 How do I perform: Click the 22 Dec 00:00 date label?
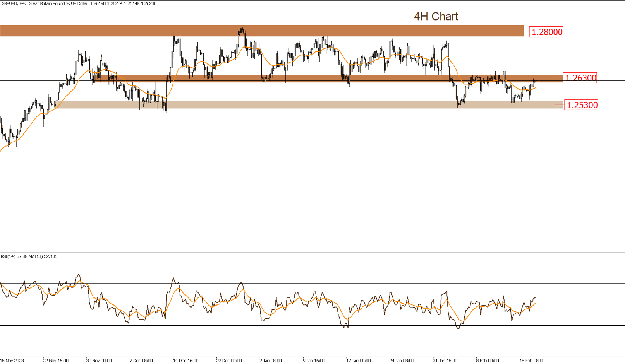pyautogui.click(x=230, y=360)
